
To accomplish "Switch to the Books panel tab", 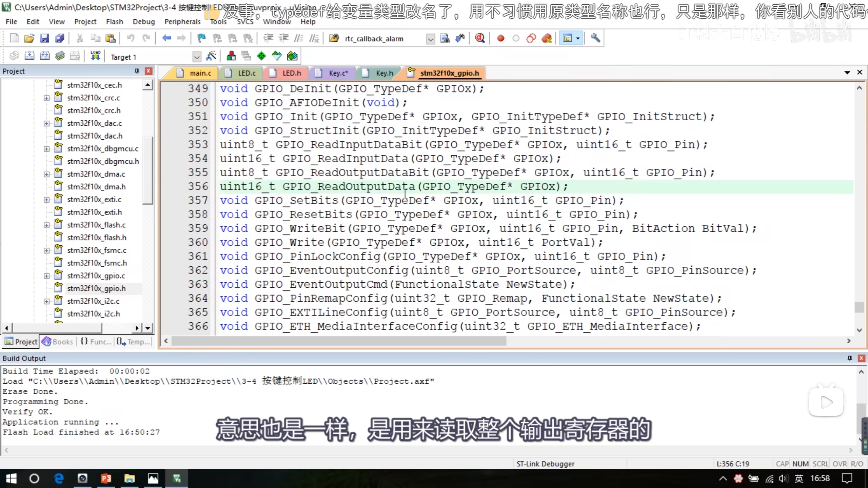I will pos(58,342).
